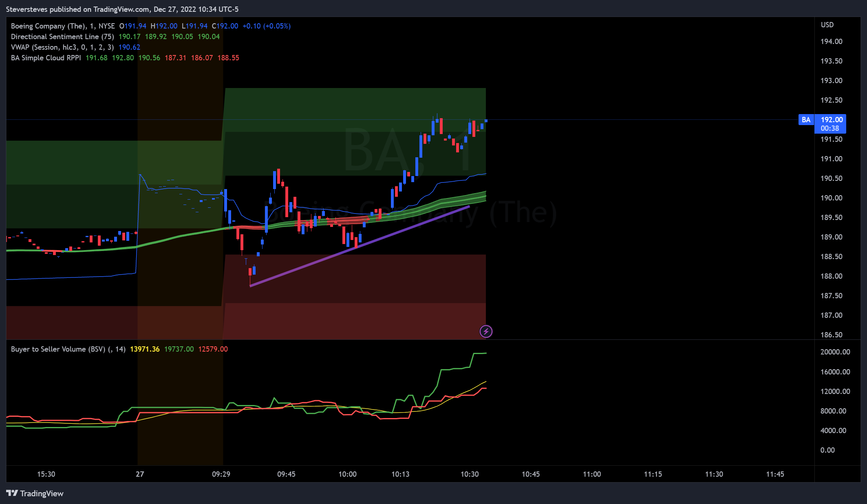
Task: Click the 186.50 price axis label
Action: 832,335
